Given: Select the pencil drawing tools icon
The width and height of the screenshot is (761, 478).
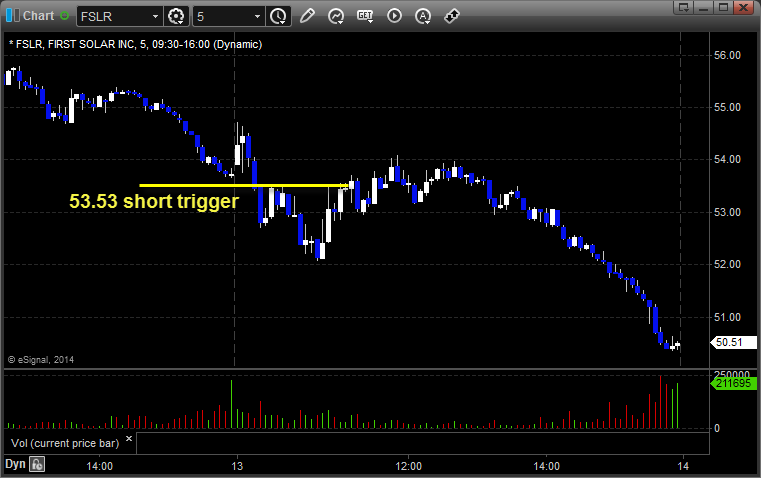Looking at the screenshot, I should click(x=307, y=16).
